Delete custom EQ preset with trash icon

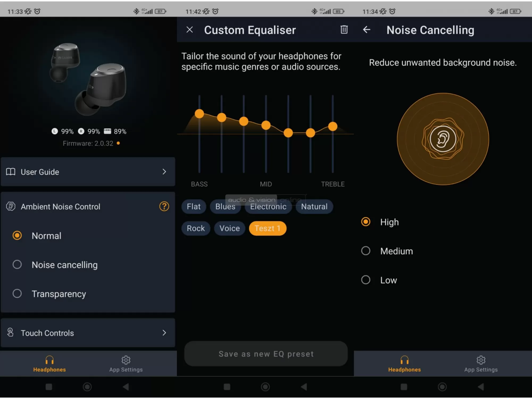click(344, 30)
